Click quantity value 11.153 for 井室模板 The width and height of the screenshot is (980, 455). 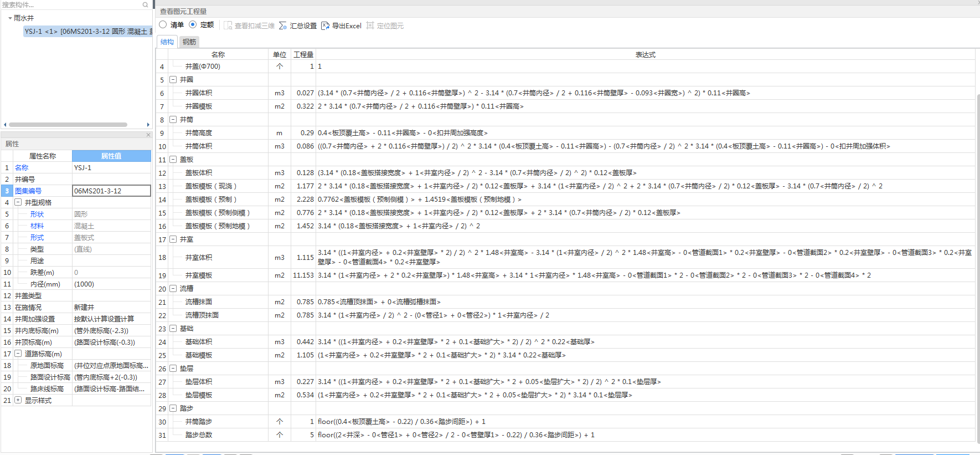(303, 275)
